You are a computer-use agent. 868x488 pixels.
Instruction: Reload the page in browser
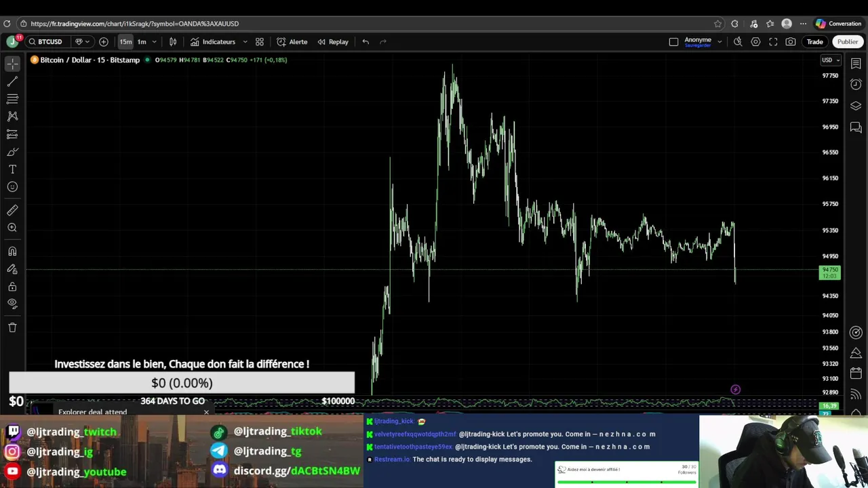[x=7, y=24]
